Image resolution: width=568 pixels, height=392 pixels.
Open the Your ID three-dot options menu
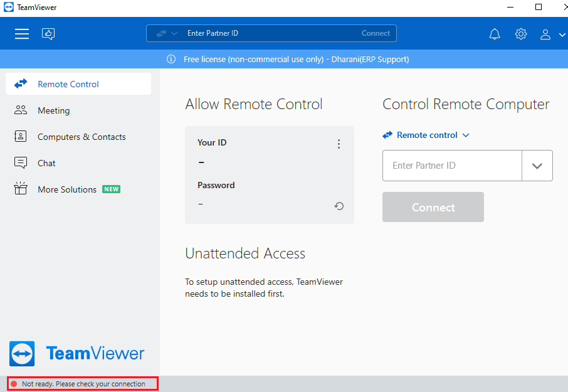click(339, 144)
